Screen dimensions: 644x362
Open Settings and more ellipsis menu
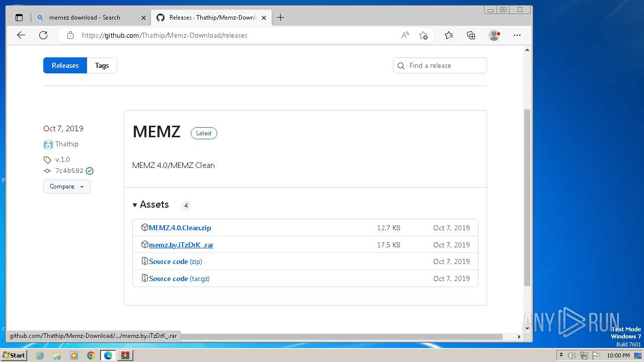click(517, 35)
